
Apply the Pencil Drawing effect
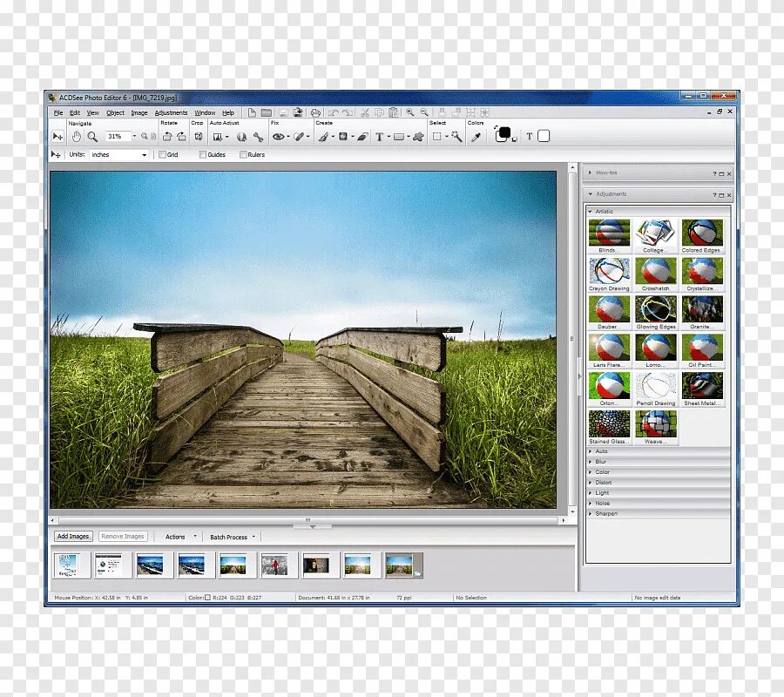tap(655, 389)
